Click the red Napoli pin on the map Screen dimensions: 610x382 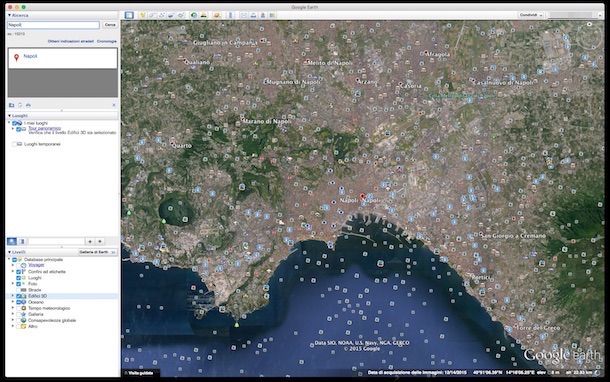click(x=362, y=196)
